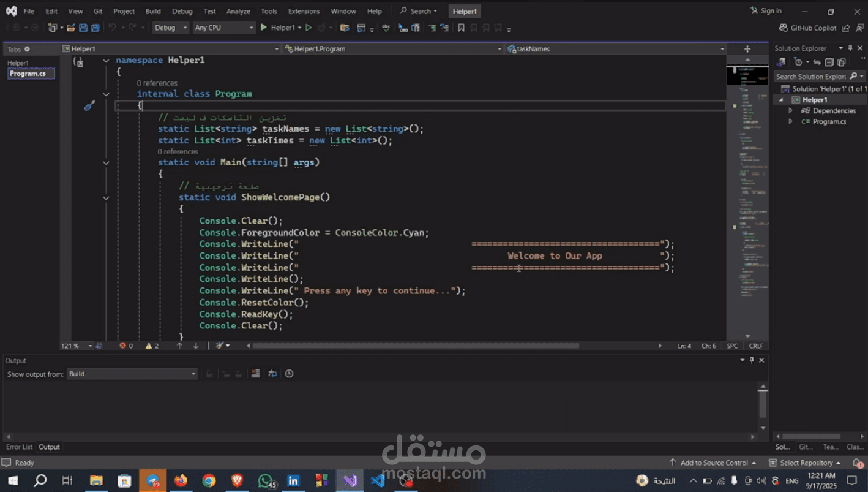Click the Uncomment Selected Lines icon

(x=444, y=28)
